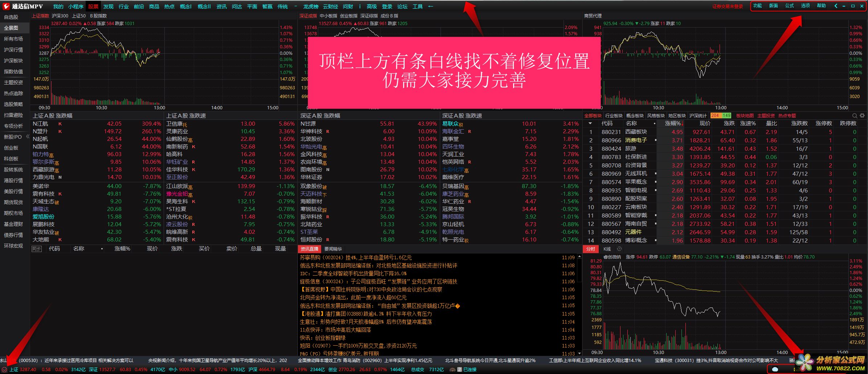Click the 商贸代理 chart title
Screen dimensions: 868x374
click(x=593, y=16)
